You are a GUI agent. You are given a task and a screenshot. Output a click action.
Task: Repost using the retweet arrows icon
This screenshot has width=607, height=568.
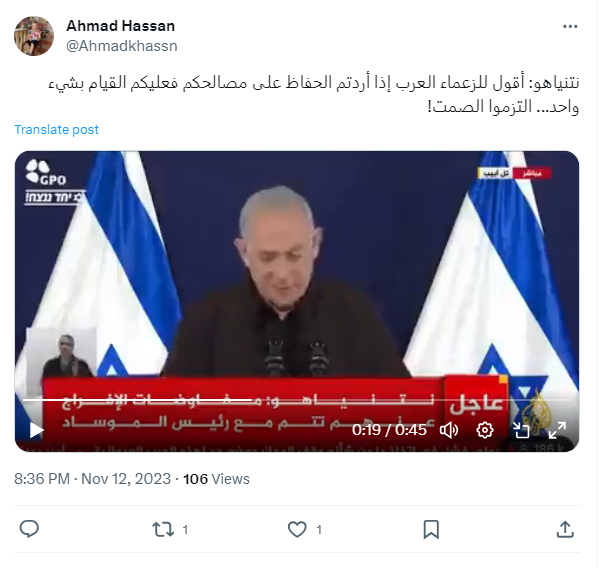(163, 529)
